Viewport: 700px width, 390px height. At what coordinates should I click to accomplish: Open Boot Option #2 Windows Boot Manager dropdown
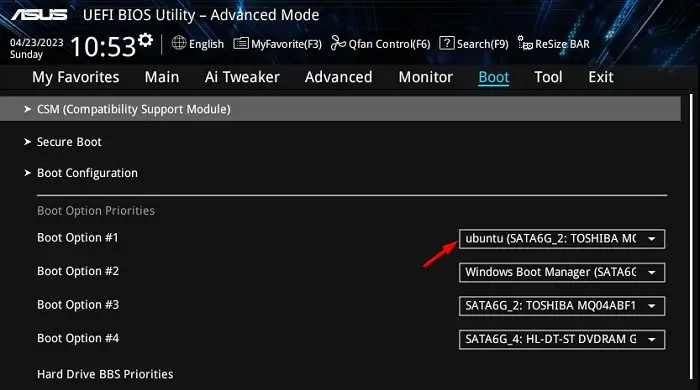point(562,272)
